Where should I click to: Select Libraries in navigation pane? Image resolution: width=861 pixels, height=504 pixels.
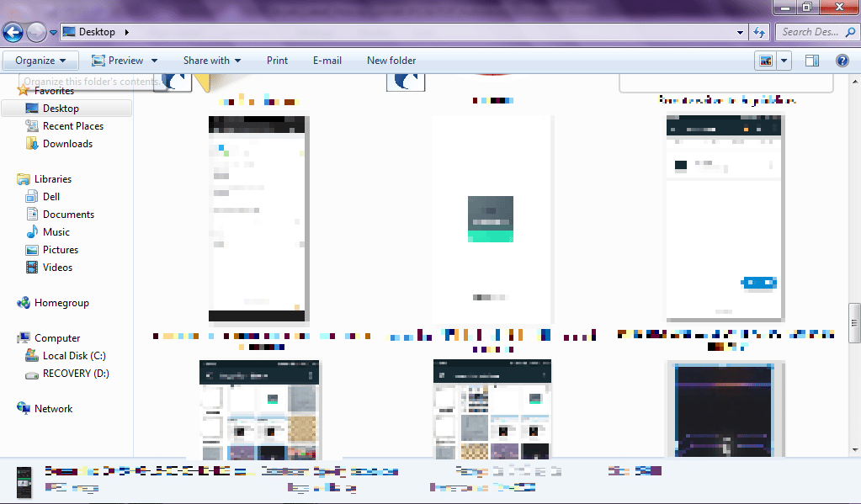pos(53,179)
